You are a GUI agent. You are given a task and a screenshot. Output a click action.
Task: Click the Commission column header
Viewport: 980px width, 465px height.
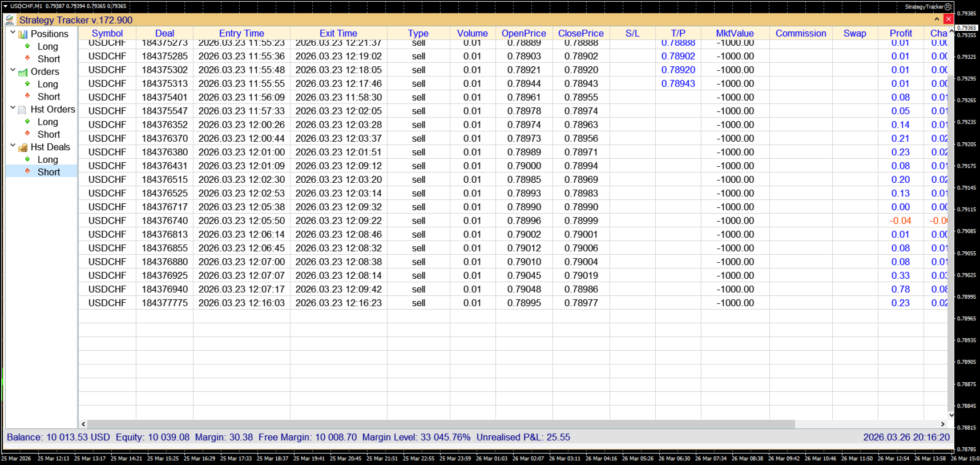(x=801, y=33)
